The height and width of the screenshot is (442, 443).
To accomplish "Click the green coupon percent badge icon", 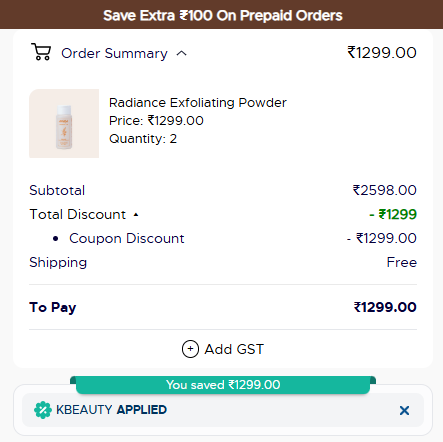I will pos(43,410).
